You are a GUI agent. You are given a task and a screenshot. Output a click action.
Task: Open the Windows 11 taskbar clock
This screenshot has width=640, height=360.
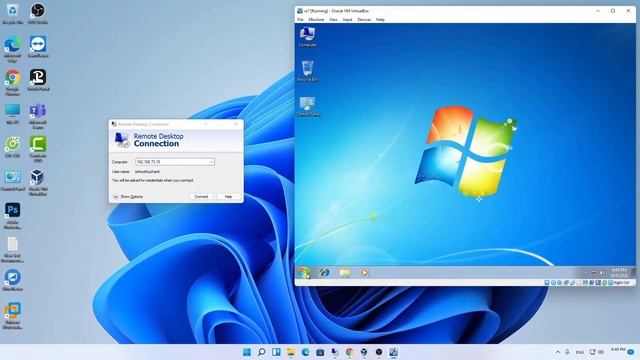coord(618,351)
